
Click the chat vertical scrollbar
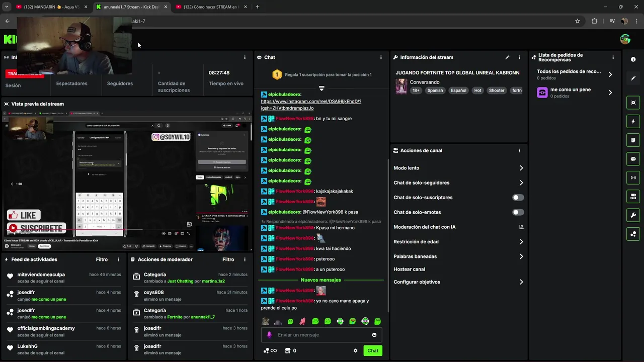pyautogui.click(x=388, y=236)
